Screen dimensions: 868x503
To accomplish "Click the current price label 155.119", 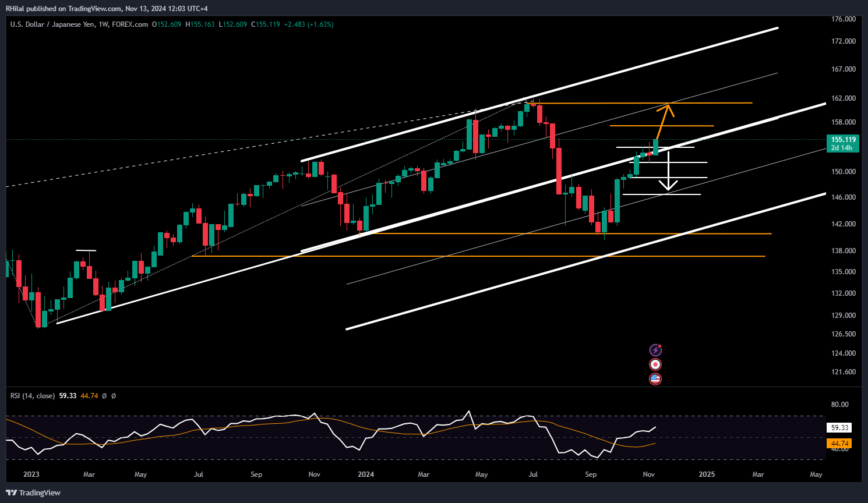I will [843, 140].
